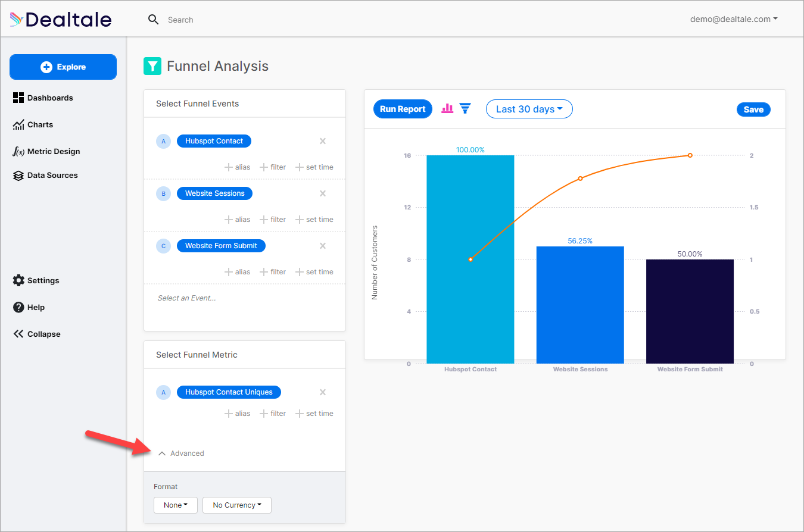Add alias to Website Form Submit event
This screenshot has width=804, height=532.
tap(237, 272)
